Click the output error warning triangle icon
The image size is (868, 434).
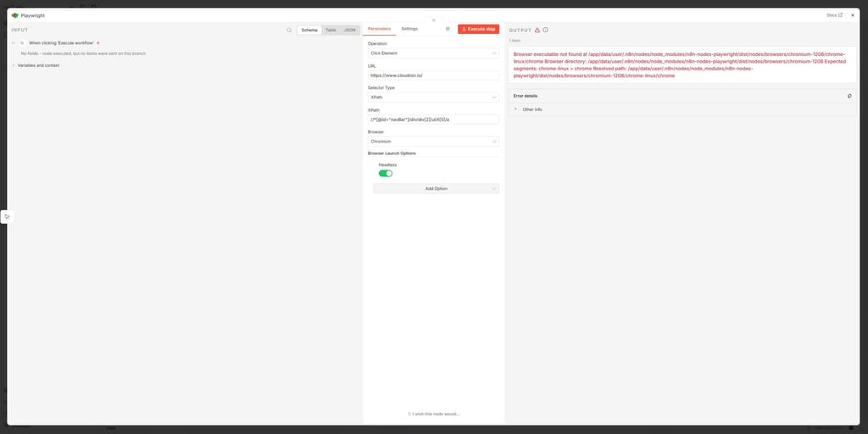coord(537,30)
